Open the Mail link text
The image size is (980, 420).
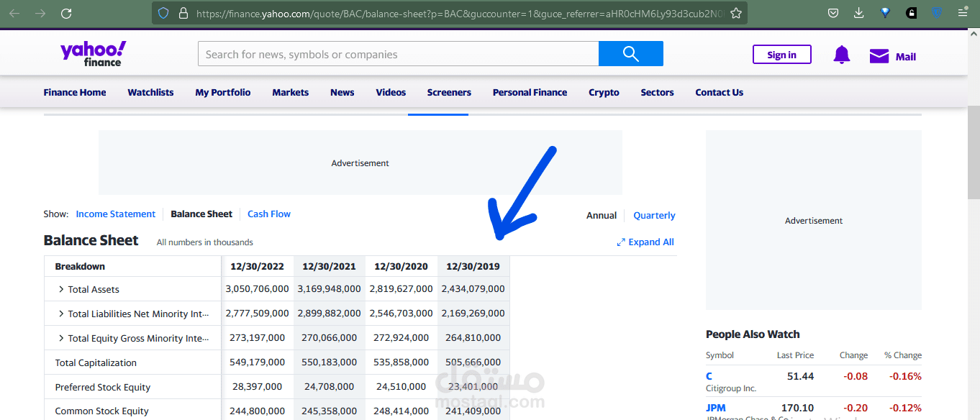pyautogui.click(x=905, y=57)
